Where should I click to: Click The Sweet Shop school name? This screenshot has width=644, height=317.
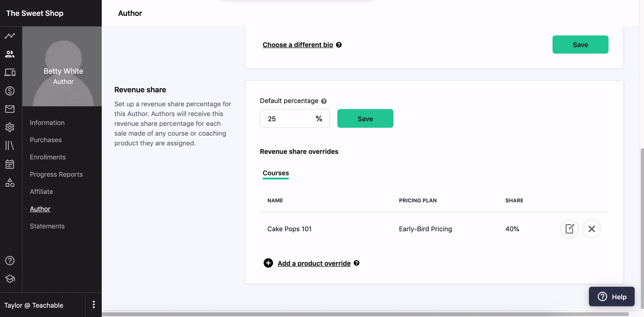(35, 13)
